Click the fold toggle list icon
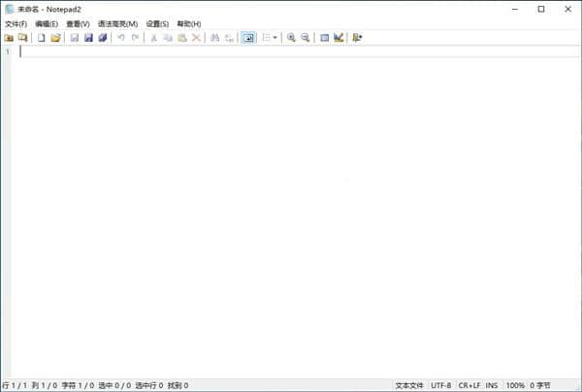This screenshot has height=392, width=582. click(266, 38)
